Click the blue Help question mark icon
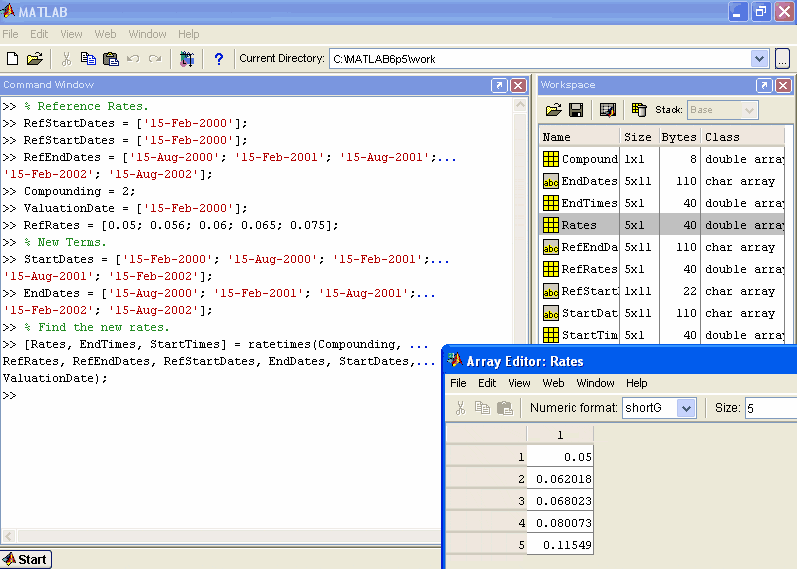 [219, 59]
